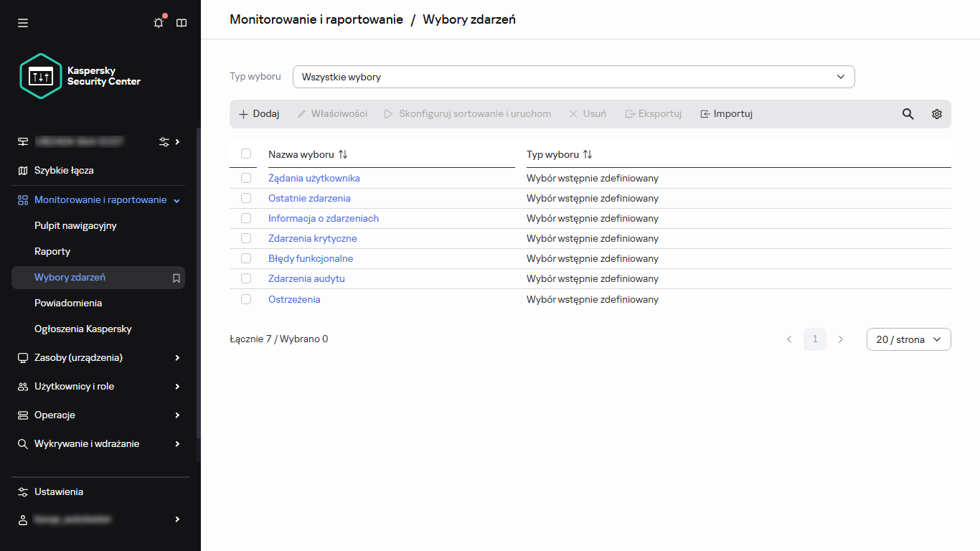The width and height of the screenshot is (980, 551).
Task: Open the search magnifier in the toolbar
Action: [908, 113]
